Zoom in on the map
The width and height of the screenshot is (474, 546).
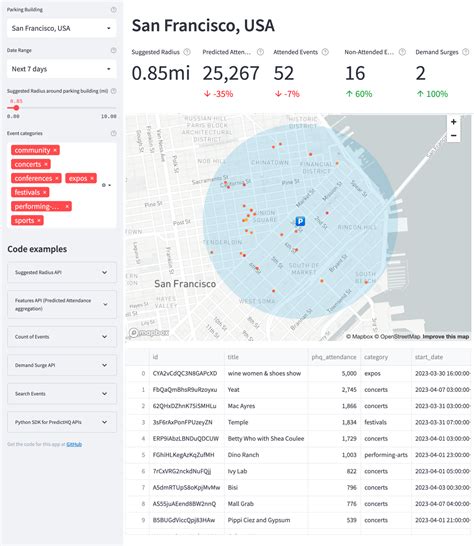[x=453, y=122]
